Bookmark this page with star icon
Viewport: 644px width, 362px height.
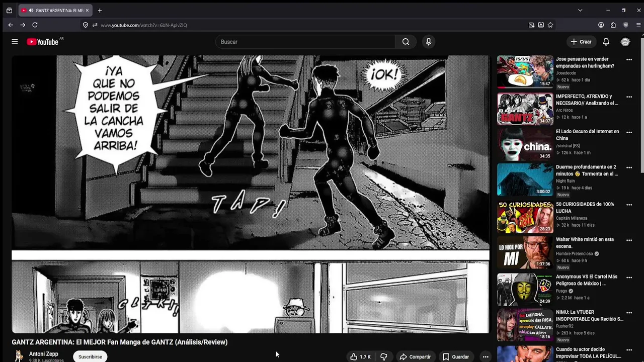[550, 25]
